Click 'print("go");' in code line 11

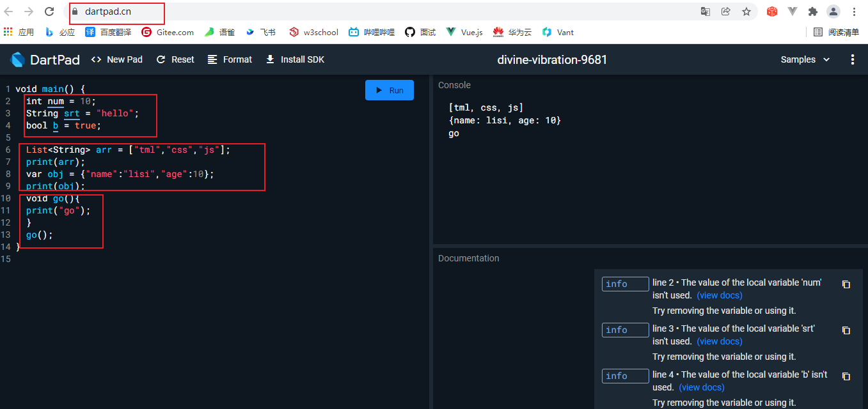point(58,210)
